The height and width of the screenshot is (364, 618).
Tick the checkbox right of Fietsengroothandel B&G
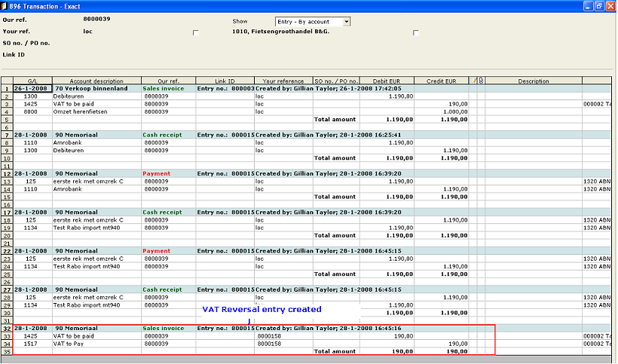(416, 32)
